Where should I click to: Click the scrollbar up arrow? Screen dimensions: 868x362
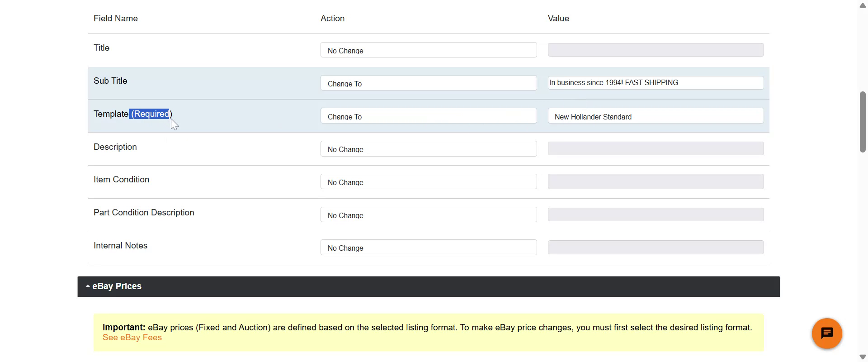pos(863,5)
